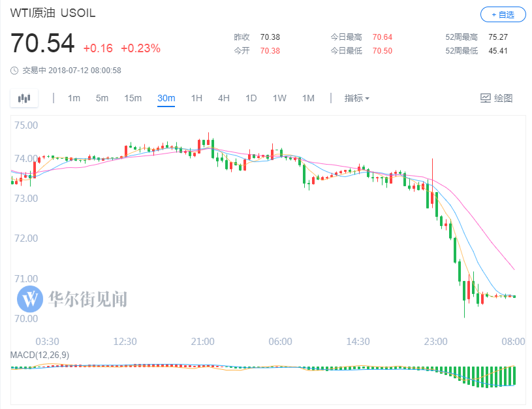This screenshot has width=532, height=409.
Task: Switch to the 1W weekly view
Action: [x=279, y=98]
